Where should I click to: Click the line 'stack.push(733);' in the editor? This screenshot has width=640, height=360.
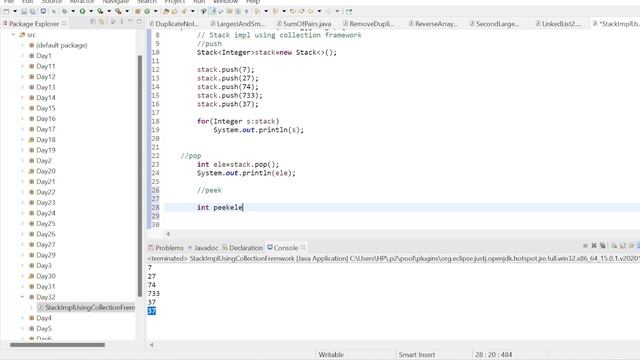click(230, 96)
